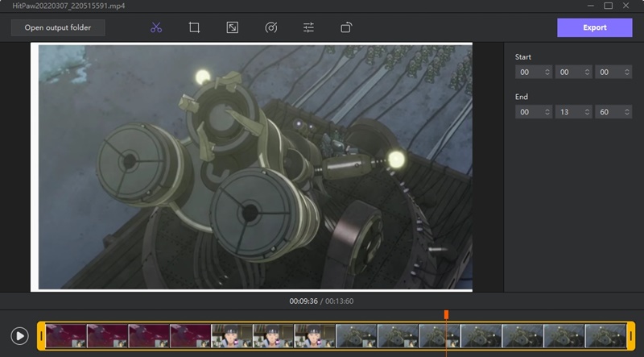Click the first thumbnail in the timeline

66,336
